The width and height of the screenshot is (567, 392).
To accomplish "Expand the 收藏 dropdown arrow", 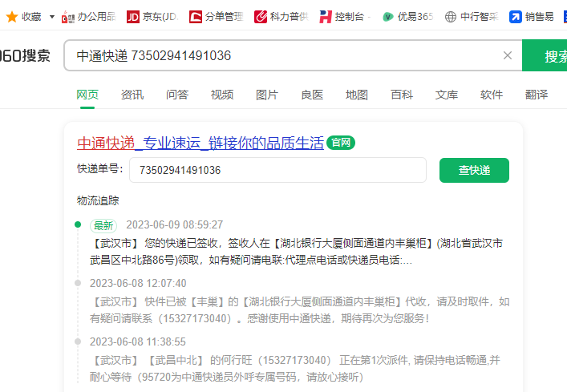I will pyautogui.click(x=52, y=16).
